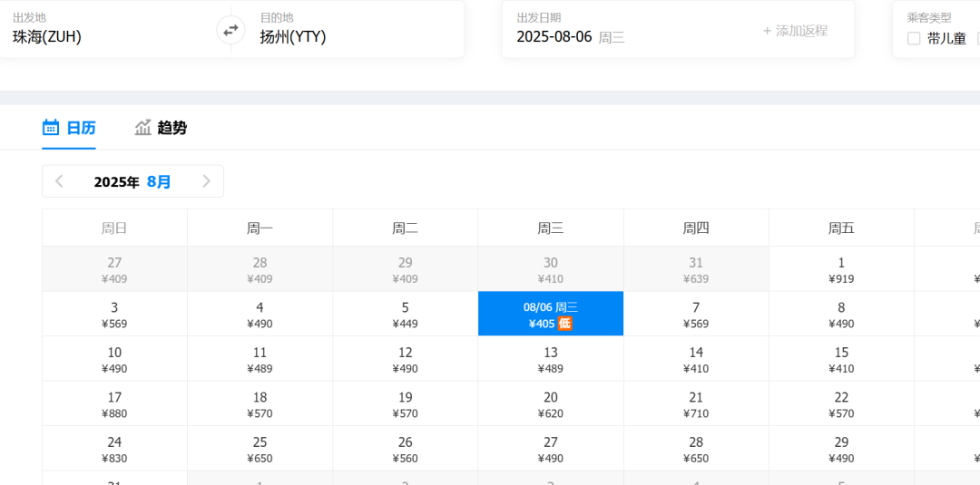Select August 15 priced ¥410

[x=841, y=359]
